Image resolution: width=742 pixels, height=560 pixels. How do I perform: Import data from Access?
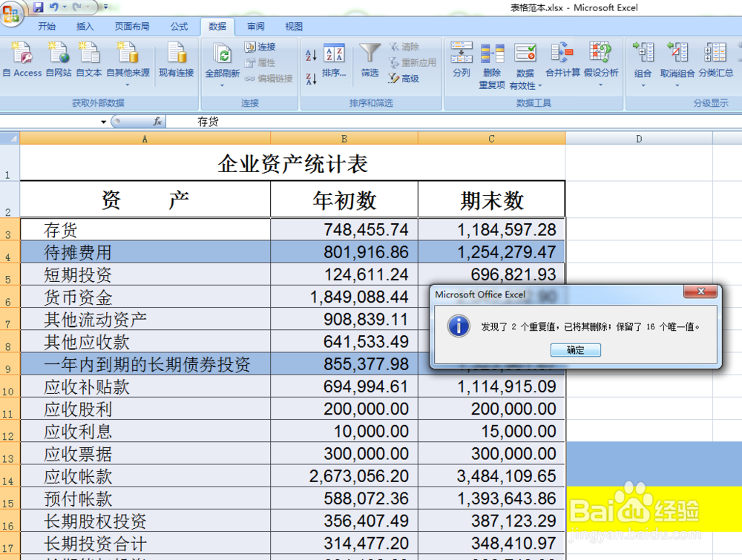22,59
